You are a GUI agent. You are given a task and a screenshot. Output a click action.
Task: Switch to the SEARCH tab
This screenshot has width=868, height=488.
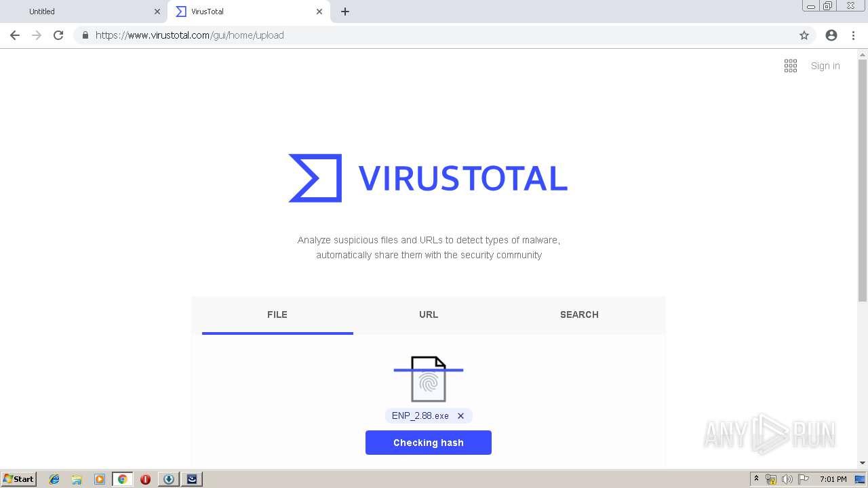579,315
